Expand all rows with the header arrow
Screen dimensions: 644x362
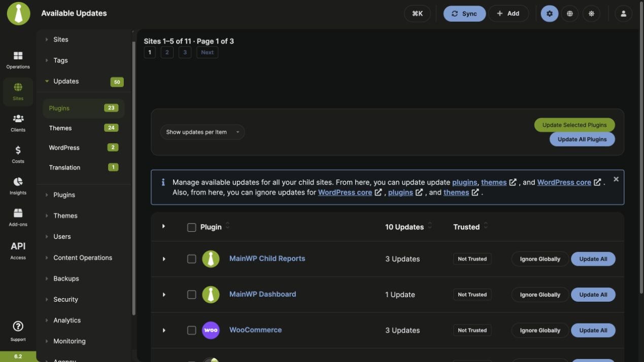tap(163, 226)
